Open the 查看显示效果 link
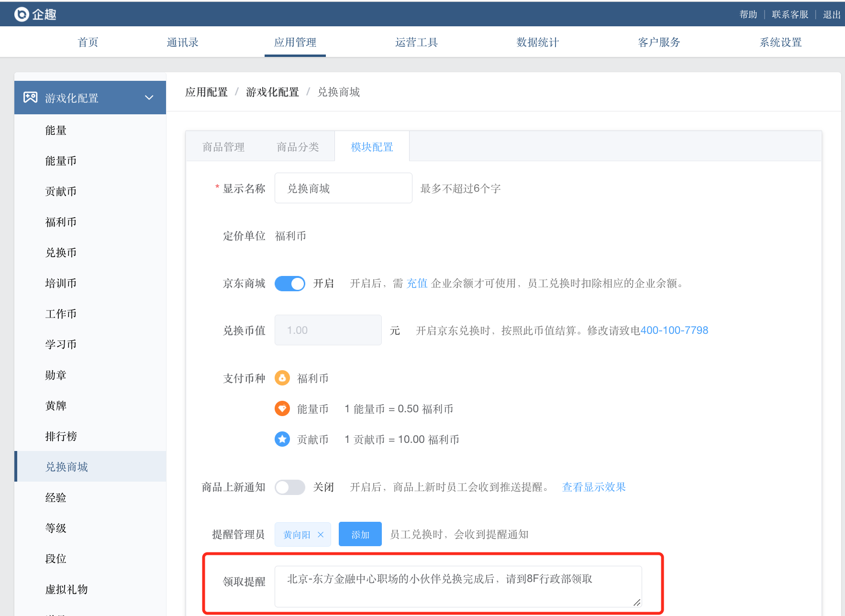Screen dimensions: 845x616 (x=594, y=487)
